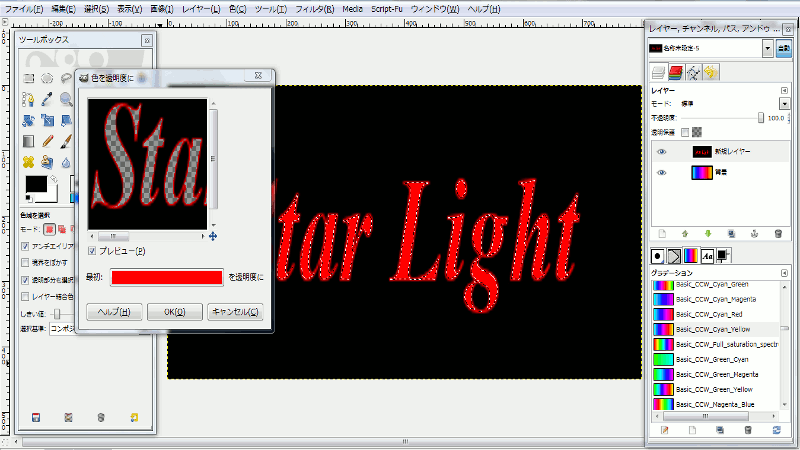Image resolution: width=800 pixels, height=450 pixels.
Task: Click the layer 不透明度 opacity slider handle
Action: click(761, 118)
